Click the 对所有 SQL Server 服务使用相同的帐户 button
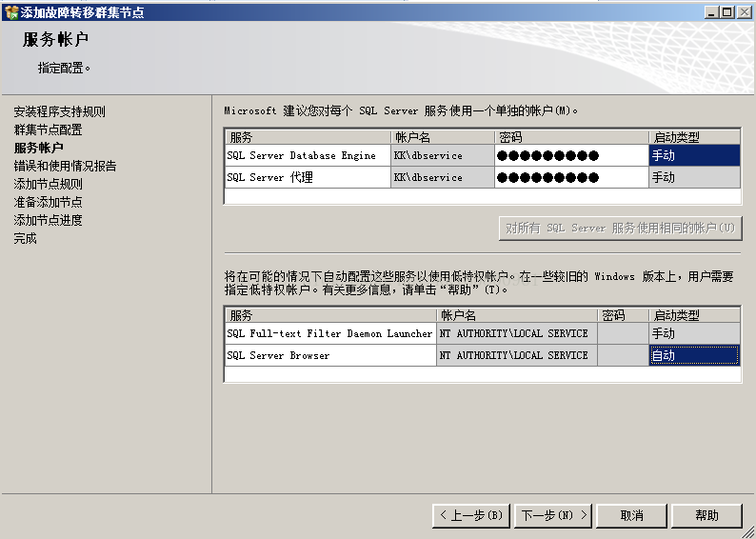 point(620,228)
